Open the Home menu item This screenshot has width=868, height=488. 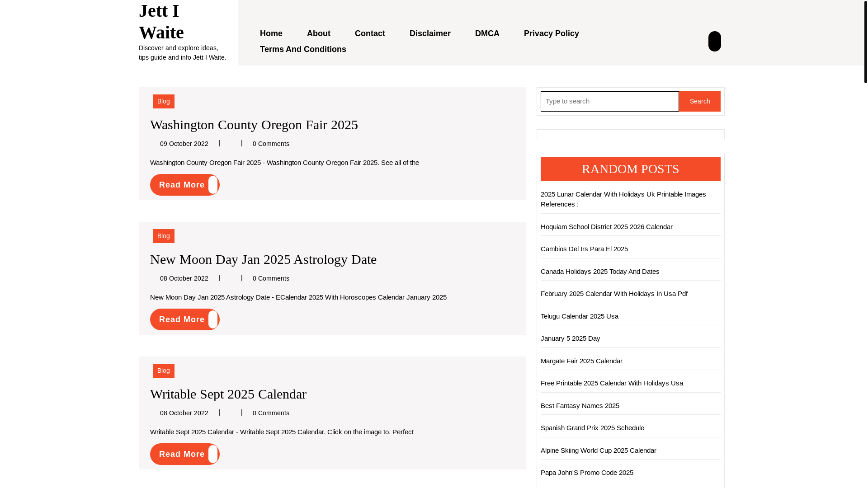click(271, 33)
